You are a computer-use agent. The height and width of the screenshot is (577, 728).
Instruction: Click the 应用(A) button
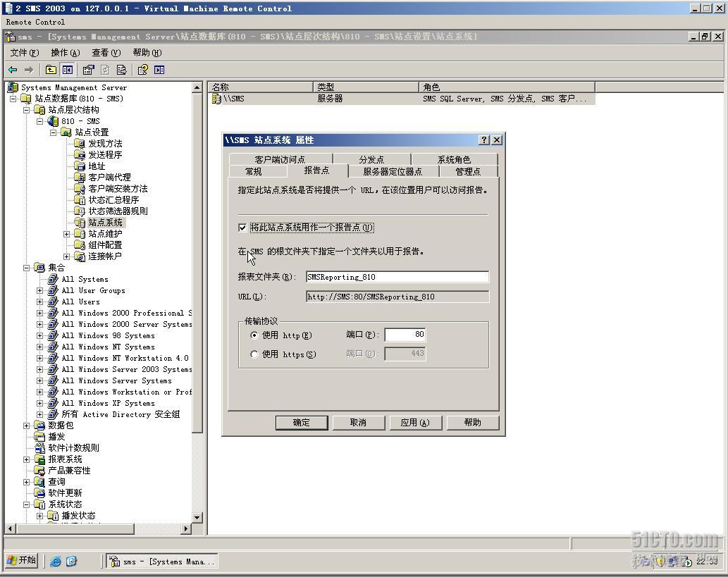[415, 423]
